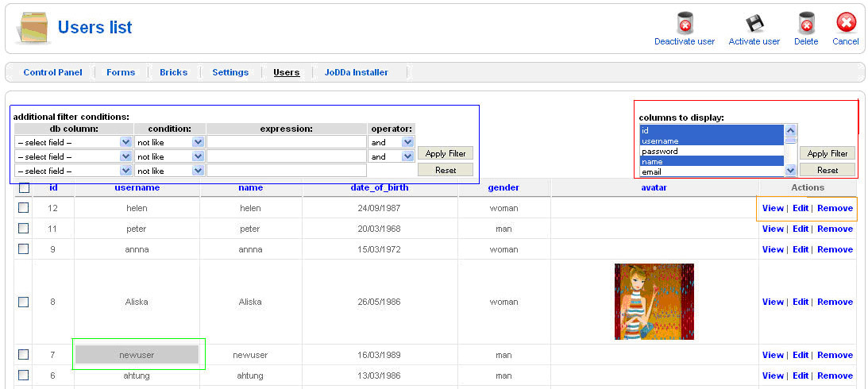Click Reset in filter conditions panel
868x389 pixels.
(446, 170)
